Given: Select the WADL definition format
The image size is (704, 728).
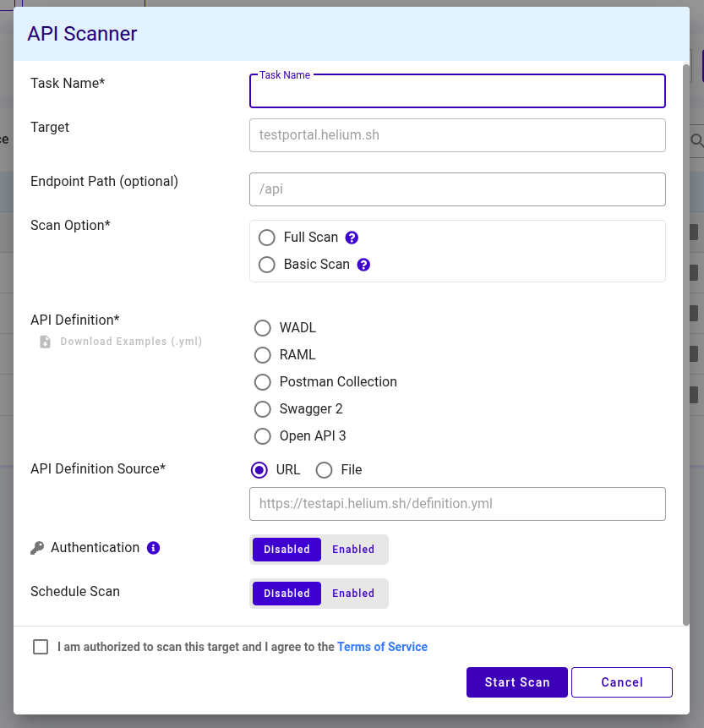Looking at the screenshot, I should coord(262,327).
